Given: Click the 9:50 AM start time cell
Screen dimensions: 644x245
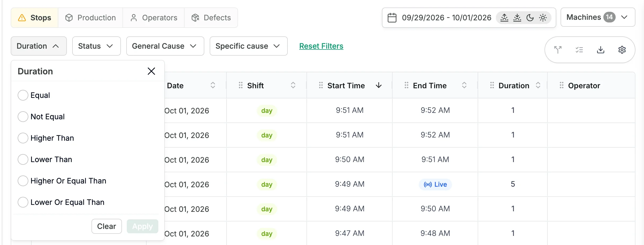Looking at the screenshot, I should coord(350,159).
